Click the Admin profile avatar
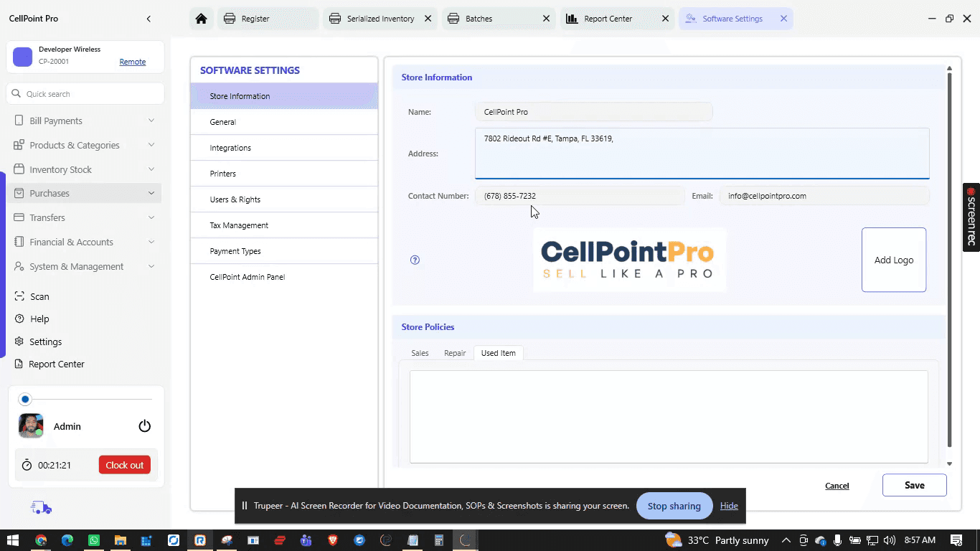Screen dimensions: 980x551 (x=31, y=425)
